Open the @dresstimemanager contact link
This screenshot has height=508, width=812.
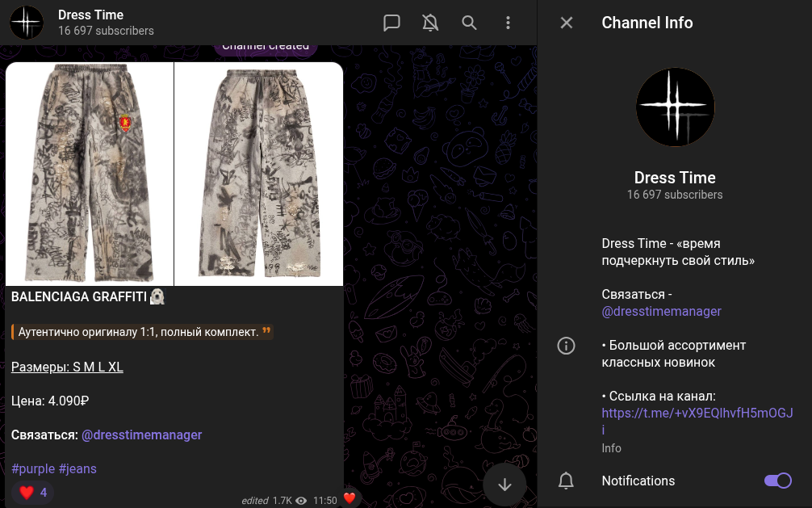[661, 311]
